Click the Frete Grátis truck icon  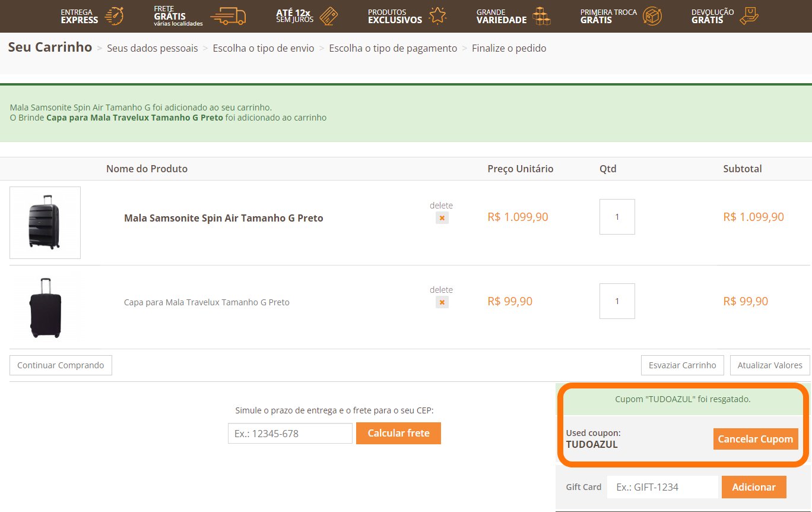tap(228, 16)
